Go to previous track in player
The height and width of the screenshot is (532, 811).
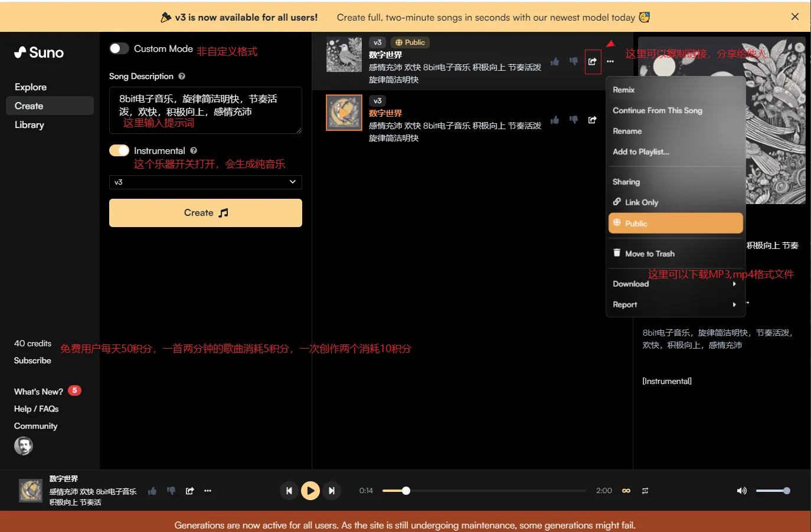[289, 491]
